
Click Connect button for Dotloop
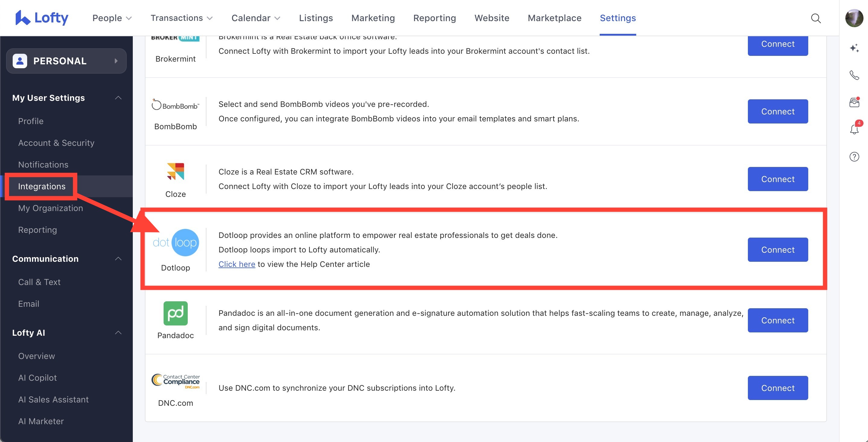[x=777, y=249]
